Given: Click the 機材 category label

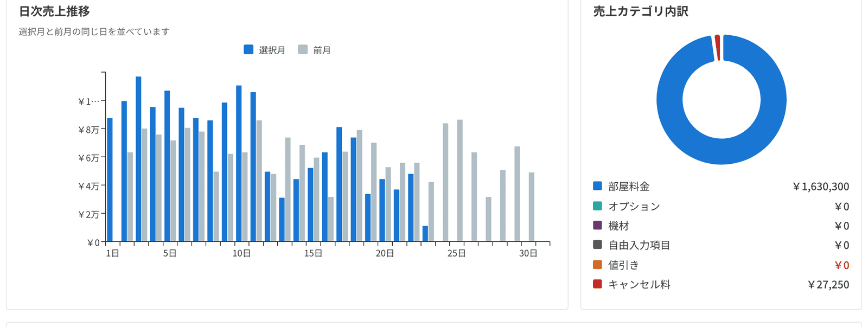Looking at the screenshot, I should pyautogui.click(x=618, y=226).
